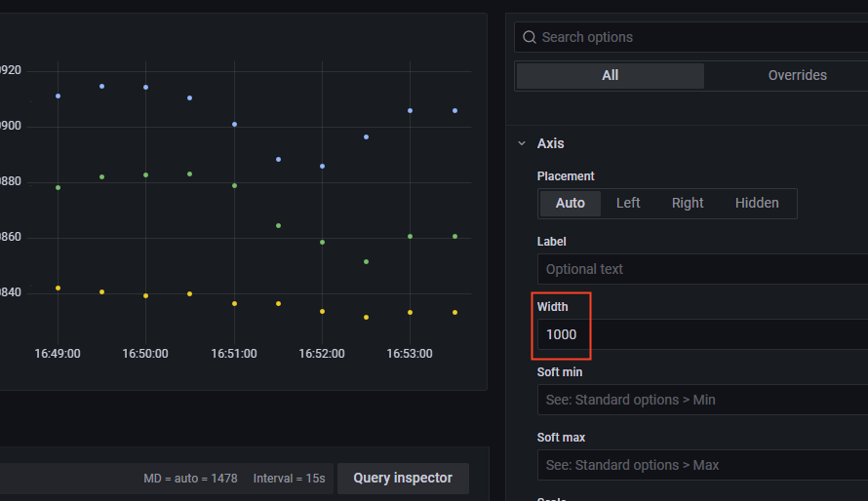This screenshot has width=868, height=501.
Task: Click the MD = auto = 1478 text
Action: (190, 479)
